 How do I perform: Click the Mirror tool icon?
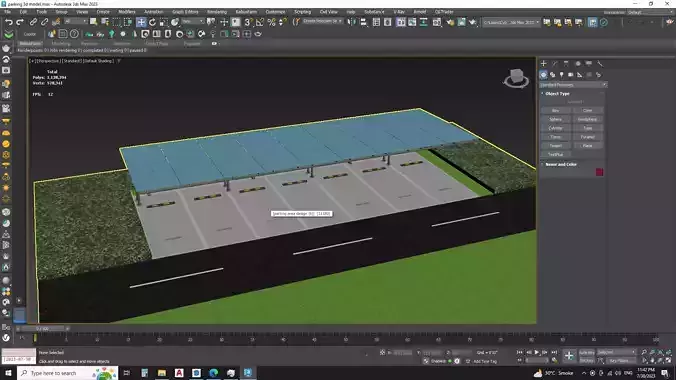(x=352, y=22)
